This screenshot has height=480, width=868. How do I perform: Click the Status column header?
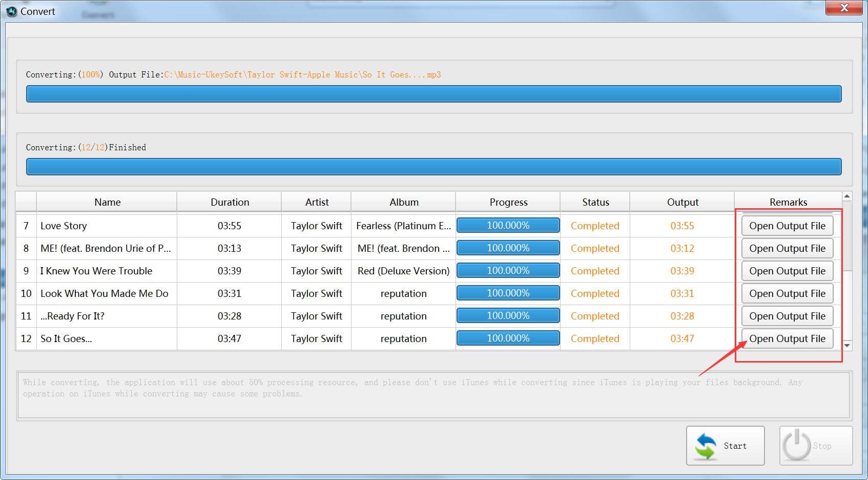(x=595, y=202)
